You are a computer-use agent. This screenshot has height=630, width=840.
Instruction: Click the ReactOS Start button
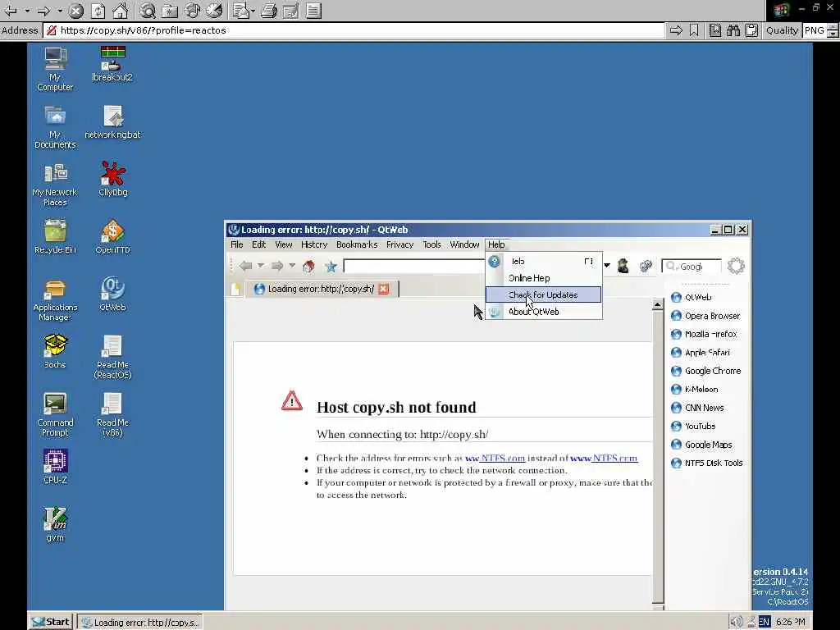click(50, 622)
